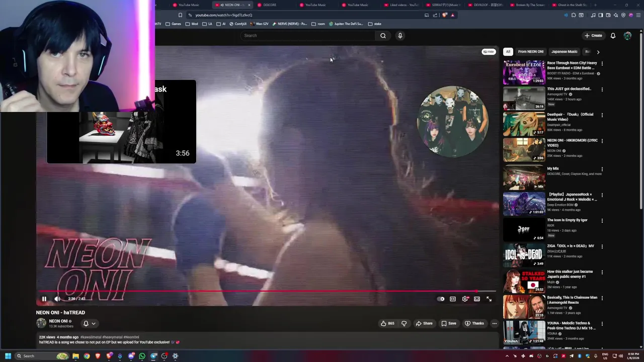Click the #NeonOni hashtag
The width and height of the screenshot is (644, 362).
[131, 337]
